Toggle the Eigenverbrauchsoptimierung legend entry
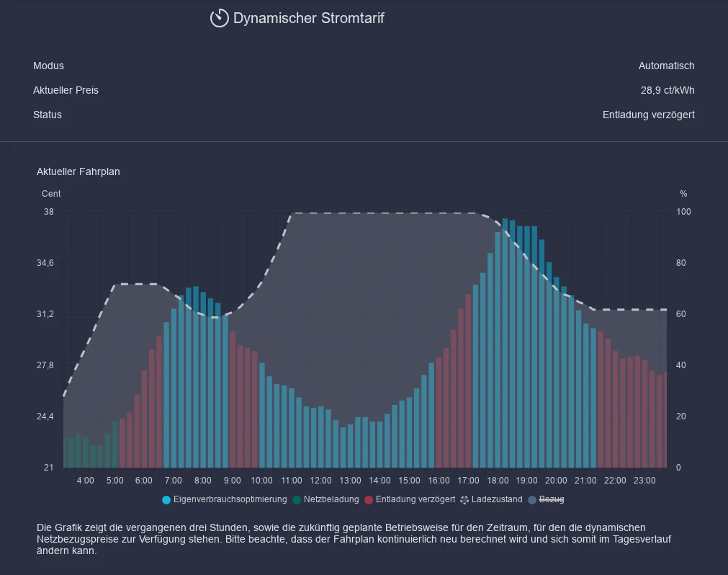This screenshot has height=575, width=728. coord(224,500)
